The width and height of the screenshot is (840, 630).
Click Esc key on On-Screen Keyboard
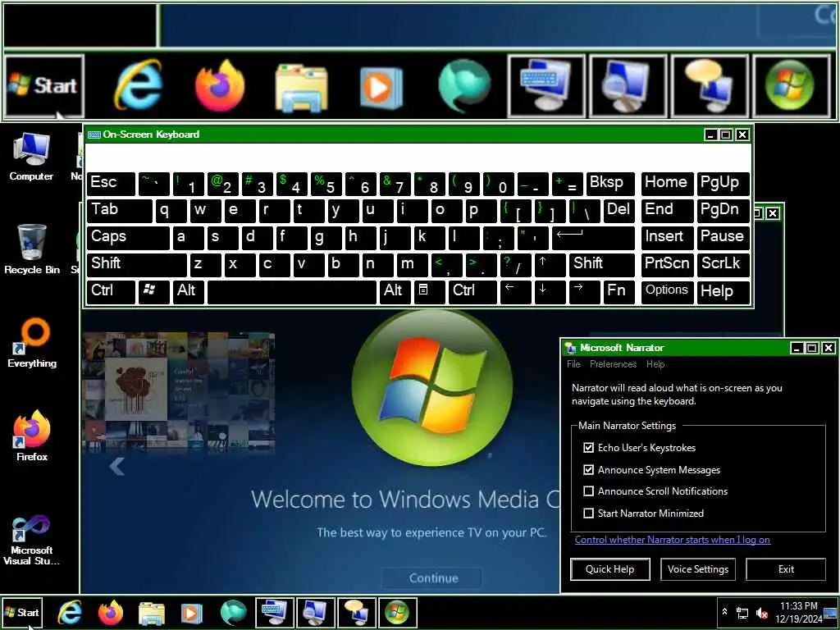[x=111, y=184]
